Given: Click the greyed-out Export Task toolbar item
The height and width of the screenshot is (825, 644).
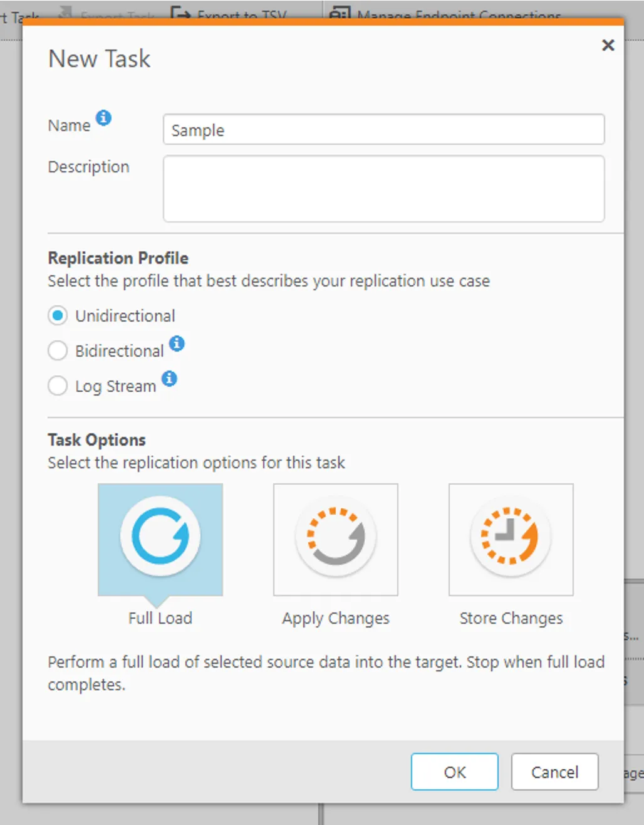Looking at the screenshot, I should click(x=106, y=14).
